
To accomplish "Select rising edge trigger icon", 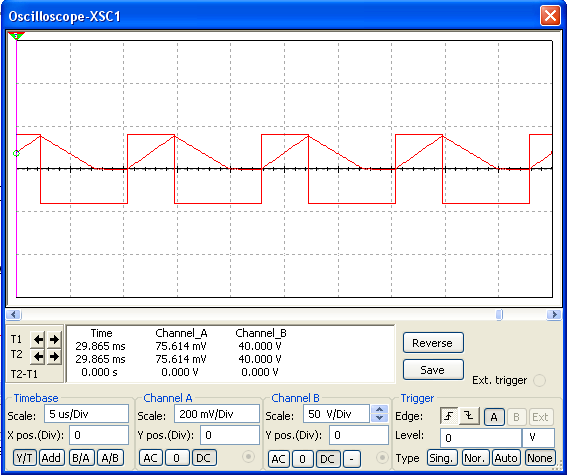I will click(x=449, y=416).
